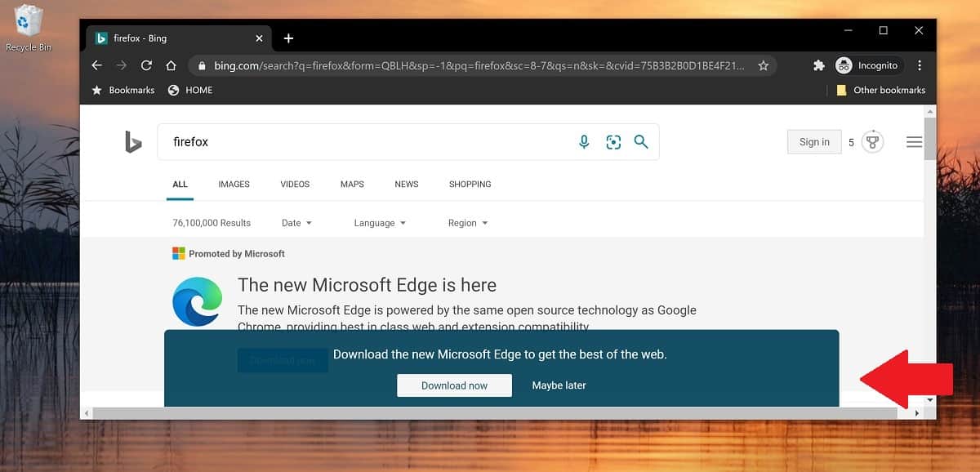Image resolution: width=980 pixels, height=472 pixels.
Task: Click the vertical scrollbar thumb
Action: click(x=930, y=140)
